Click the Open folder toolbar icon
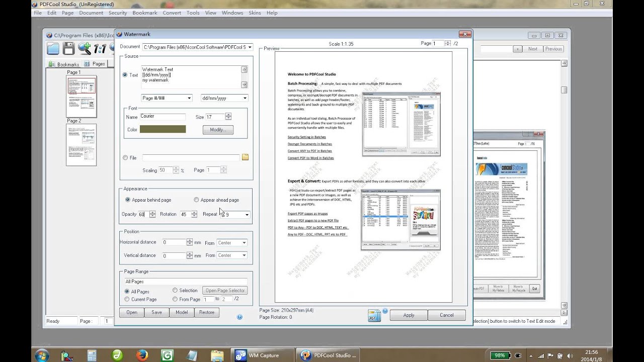 coord(53,48)
